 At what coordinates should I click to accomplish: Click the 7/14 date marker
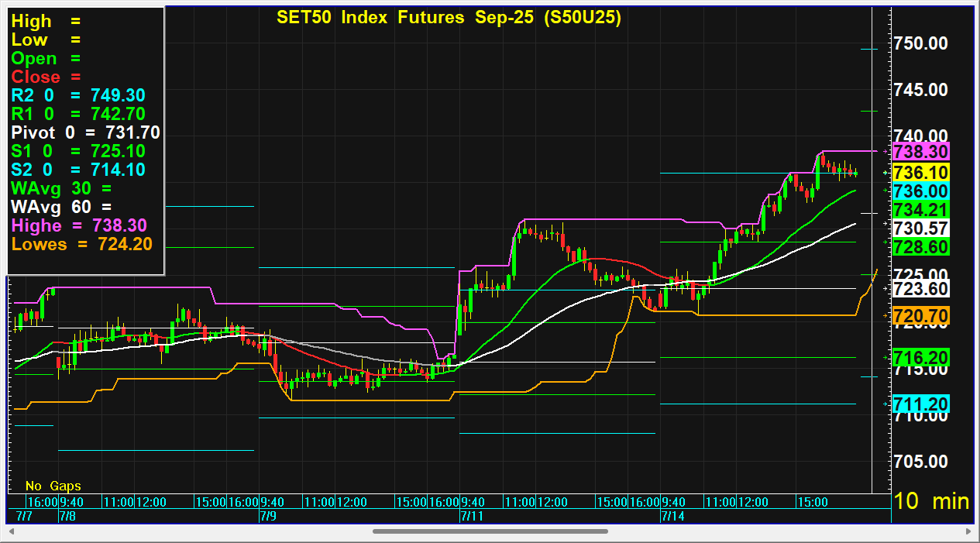[x=672, y=516]
